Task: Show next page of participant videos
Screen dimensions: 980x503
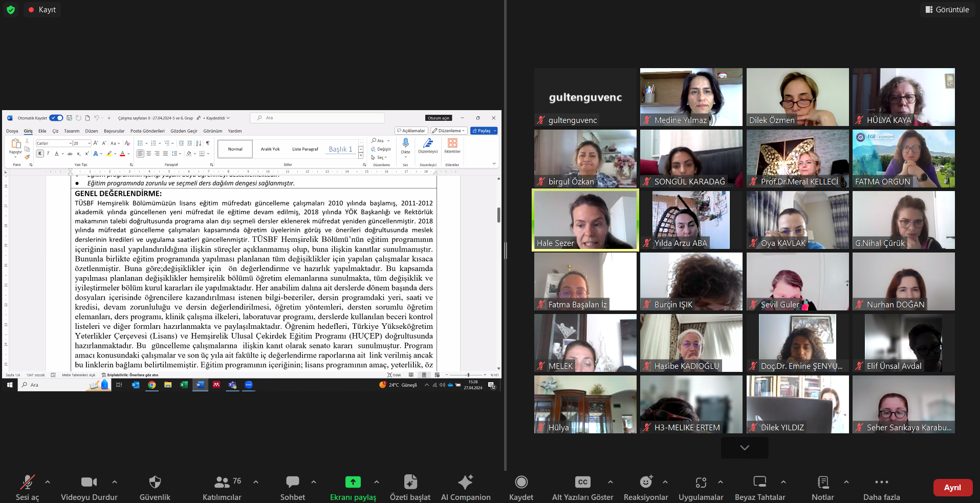Action: click(744, 448)
